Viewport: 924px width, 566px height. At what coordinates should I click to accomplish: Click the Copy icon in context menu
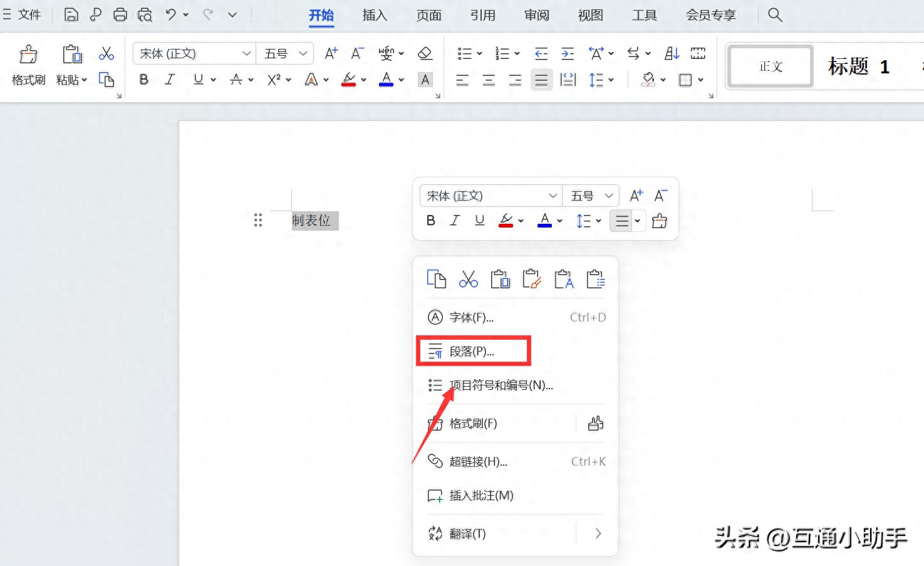(x=436, y=279)
